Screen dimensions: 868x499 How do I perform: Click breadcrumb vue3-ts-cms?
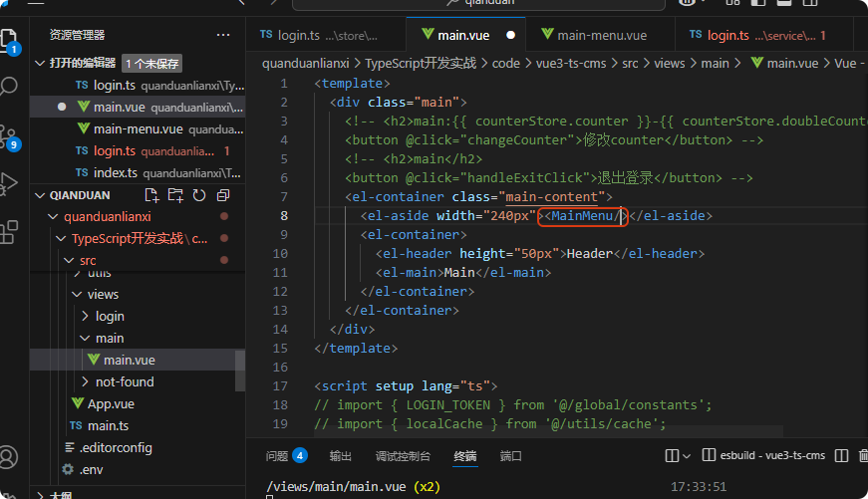pos(571,64)
